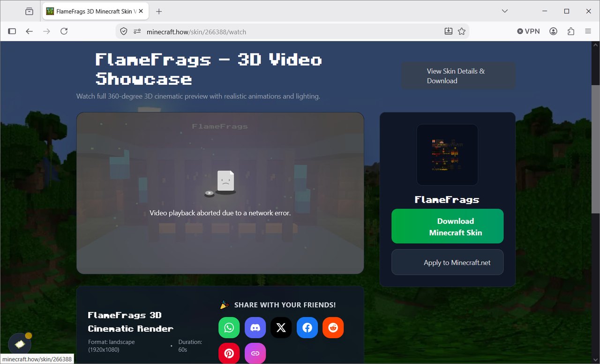This screenshot has width=600, height=364.
Task: Click the 'Duration: 60s' text
Action: [x=190, y=346]
